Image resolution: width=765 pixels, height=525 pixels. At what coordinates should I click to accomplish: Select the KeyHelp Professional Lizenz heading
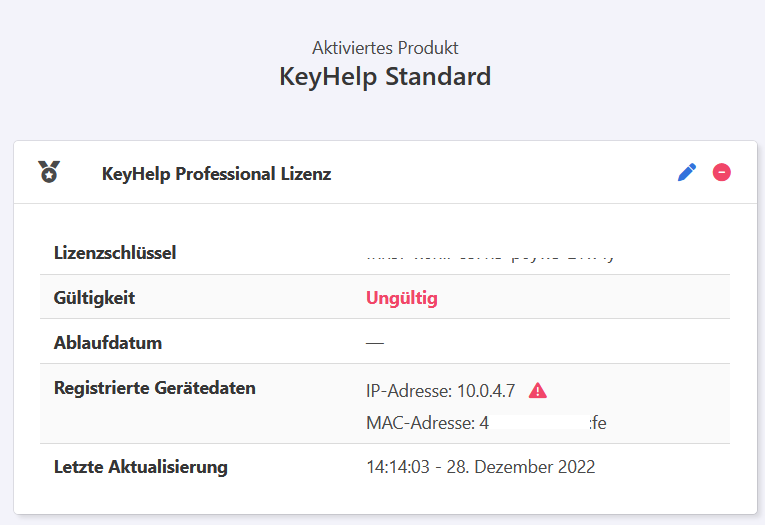pos(217,174)
